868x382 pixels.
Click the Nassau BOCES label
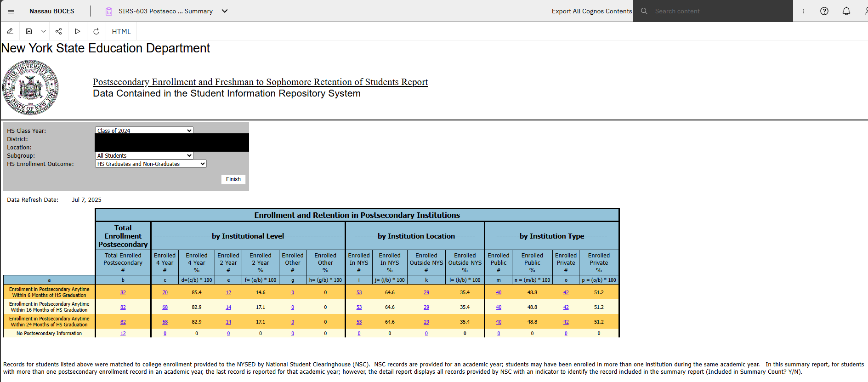(x=52, y=11)
